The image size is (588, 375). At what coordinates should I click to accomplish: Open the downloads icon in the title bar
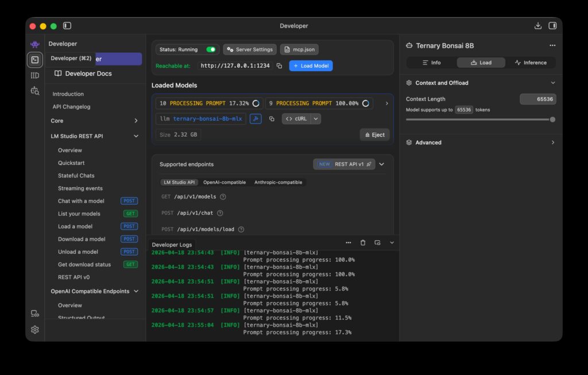pos(537,26)
